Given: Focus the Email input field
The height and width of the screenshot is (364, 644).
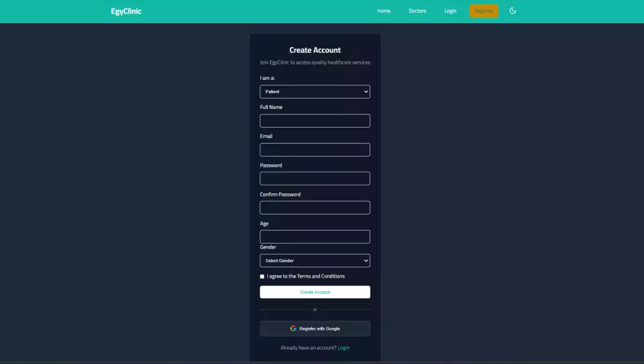Looking at the screenshot, I should 315,149.
